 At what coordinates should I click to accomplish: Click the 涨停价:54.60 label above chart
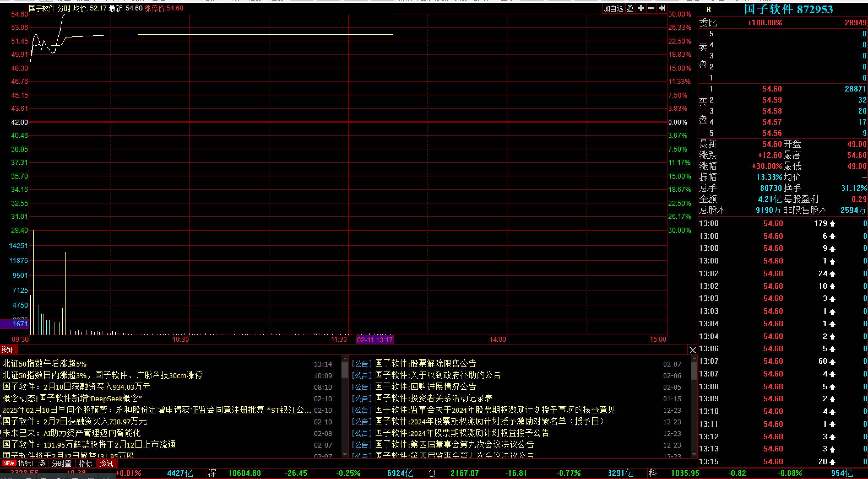click(x=164, y=8)
